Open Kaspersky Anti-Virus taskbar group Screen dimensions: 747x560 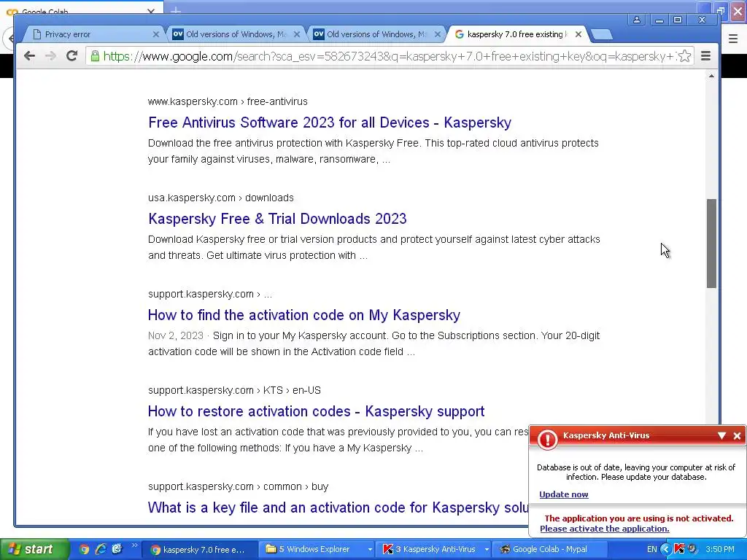click(x=431, y=550)
